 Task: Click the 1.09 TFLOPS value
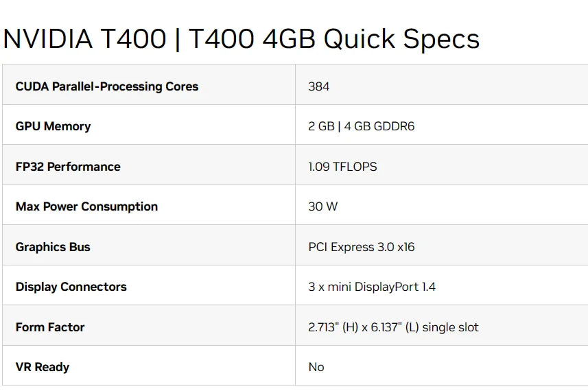pos(342,167)
